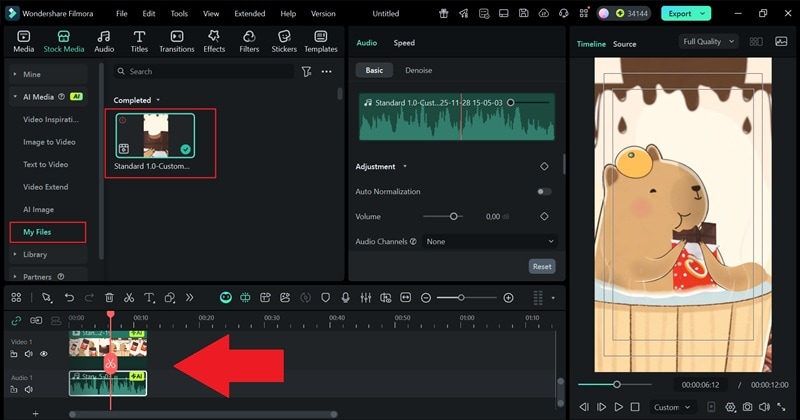Open the Media tab
The image size is (800, 420).
pyautogui.click(x=23, y=41)
